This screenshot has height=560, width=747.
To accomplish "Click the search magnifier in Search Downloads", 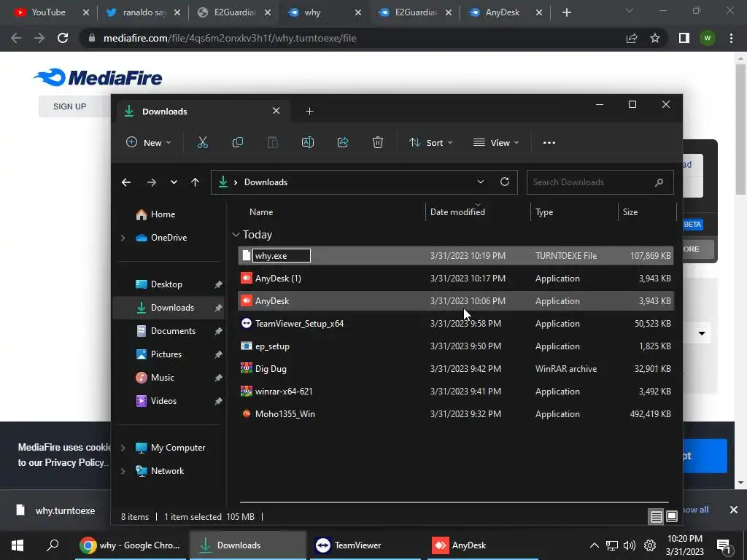I will click(659, 182).
